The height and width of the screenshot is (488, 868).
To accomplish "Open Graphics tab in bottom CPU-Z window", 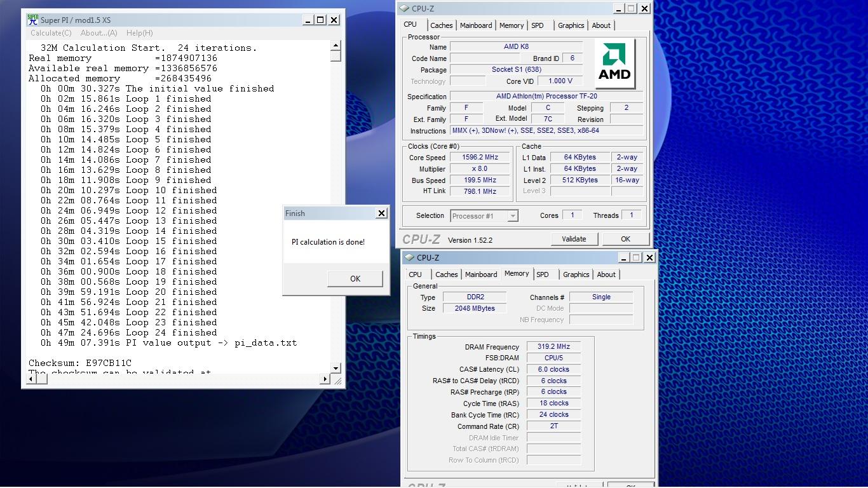I will tap(576, 274).
